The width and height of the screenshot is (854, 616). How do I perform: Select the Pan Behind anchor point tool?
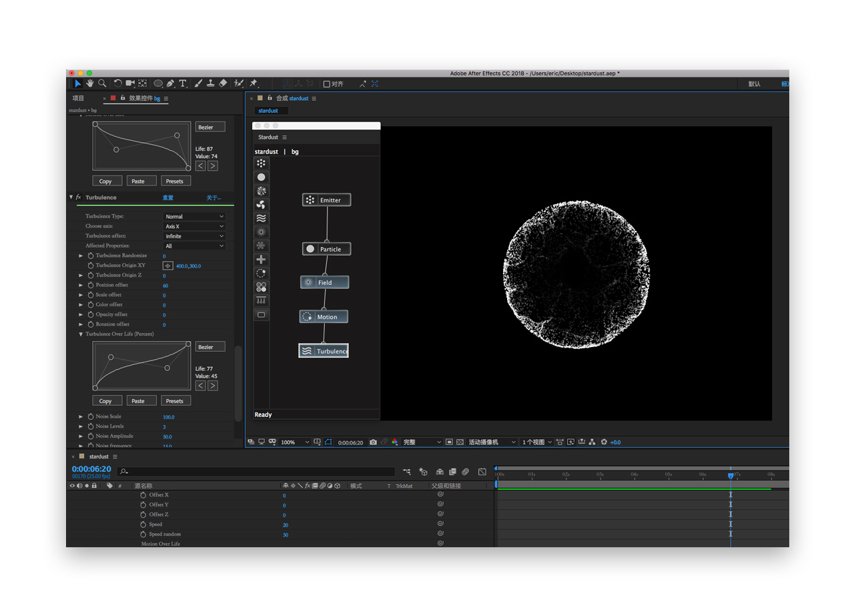click(143, 83)
